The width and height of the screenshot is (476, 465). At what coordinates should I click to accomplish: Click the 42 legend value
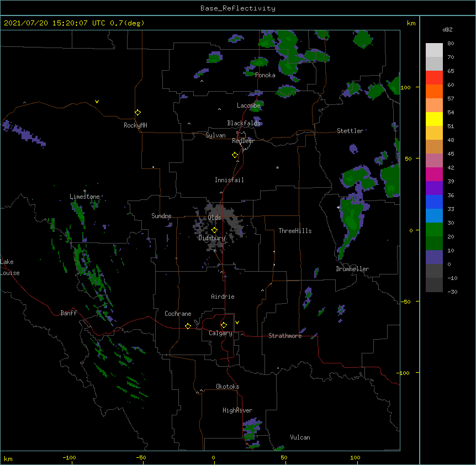pos(451,167)
